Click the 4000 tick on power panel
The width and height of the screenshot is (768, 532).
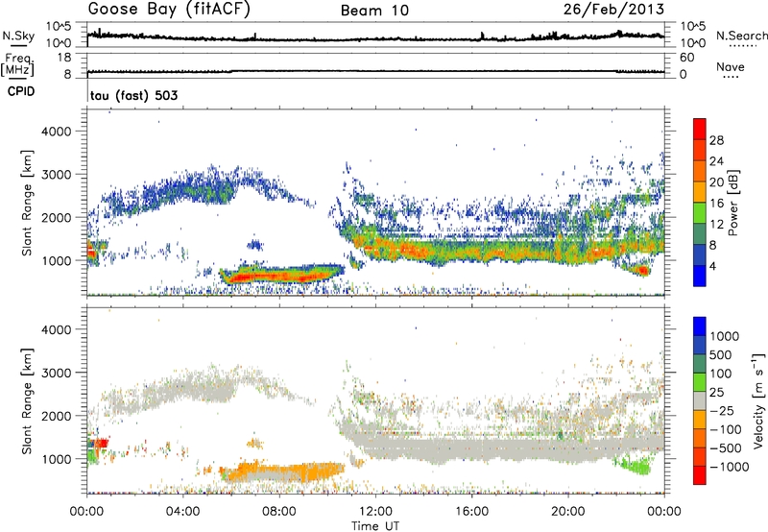point(56,132)
